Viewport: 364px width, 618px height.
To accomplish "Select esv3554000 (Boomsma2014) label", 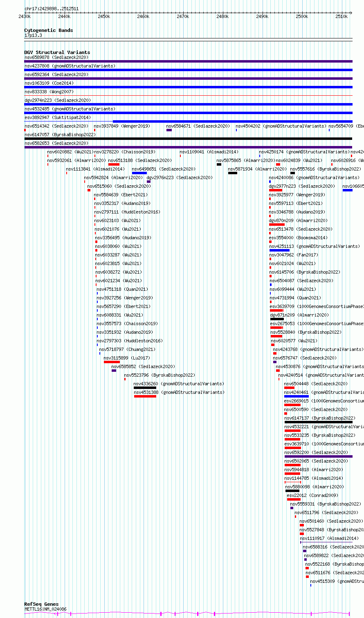I will [299, 238].
